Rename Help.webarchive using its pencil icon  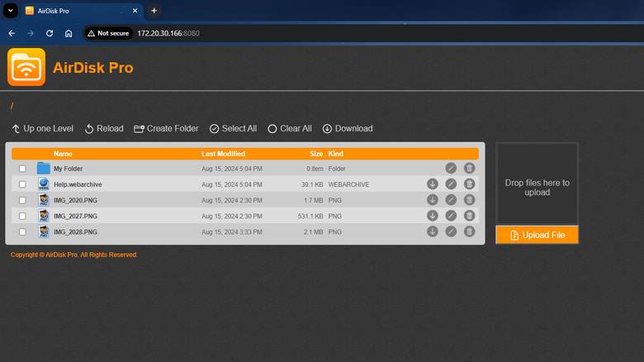(x=451, y=183)
